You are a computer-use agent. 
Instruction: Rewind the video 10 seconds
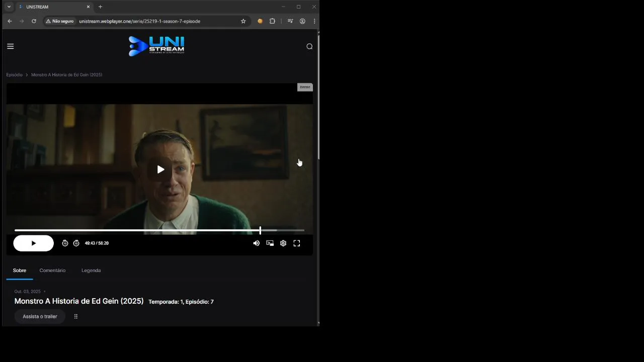coord(65,243)
